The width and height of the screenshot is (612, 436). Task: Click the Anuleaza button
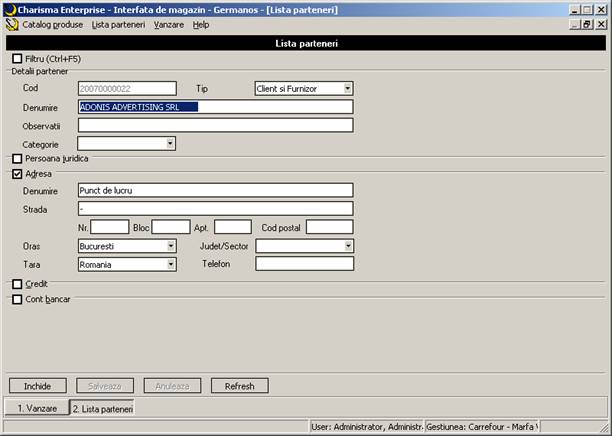tap(172, 386)
